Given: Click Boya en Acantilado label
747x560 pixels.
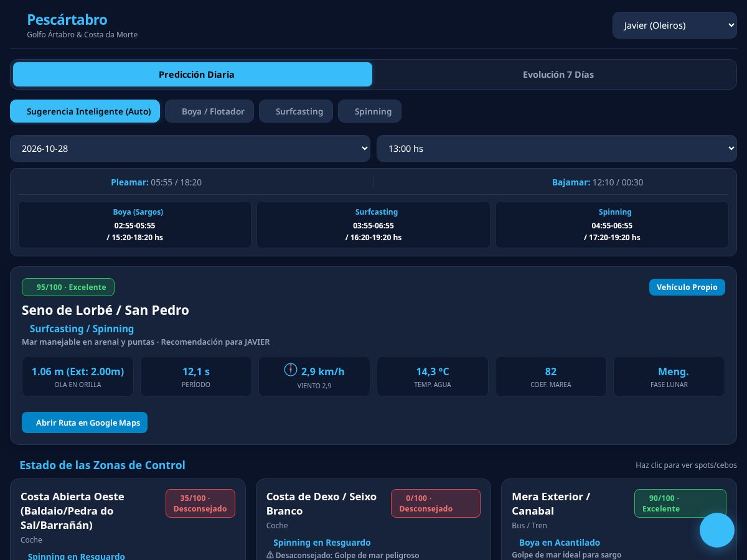Looking at the screenshot, I should point(560,543).
